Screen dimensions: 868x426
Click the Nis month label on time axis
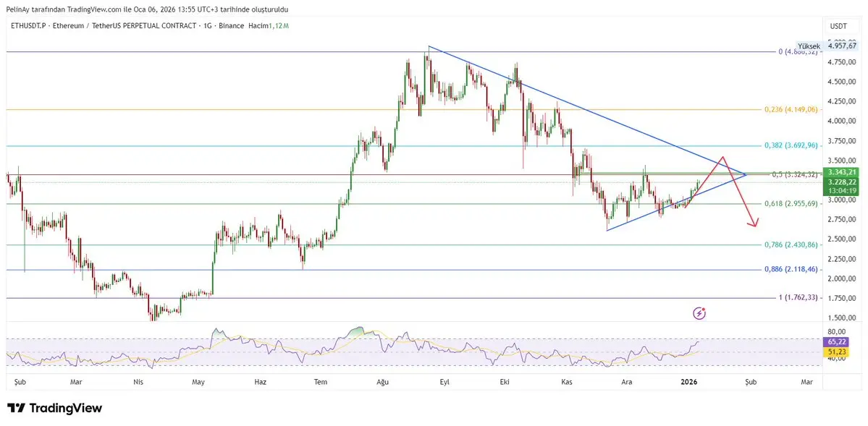tap(138, 382)
